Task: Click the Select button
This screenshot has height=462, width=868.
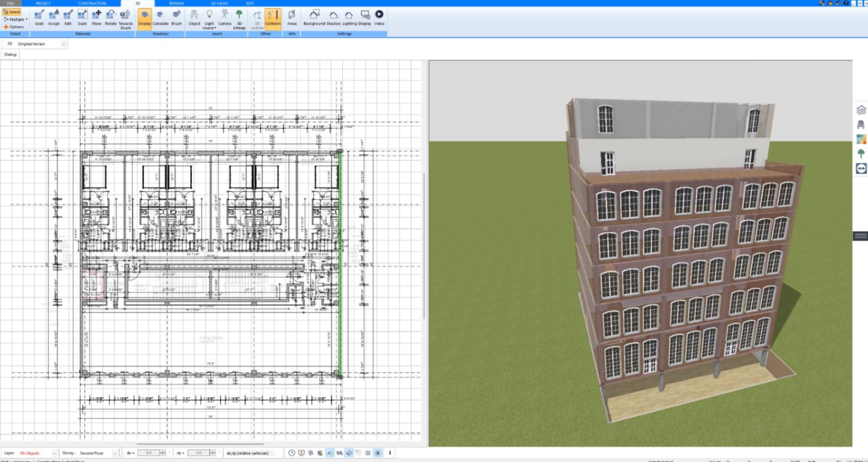Action: (x=12, y=12)
